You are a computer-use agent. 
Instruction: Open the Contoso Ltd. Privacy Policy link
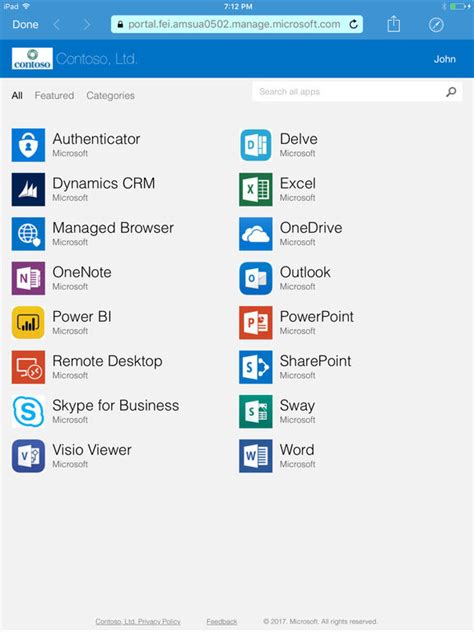pyautogui.click(x=138, y=622)
